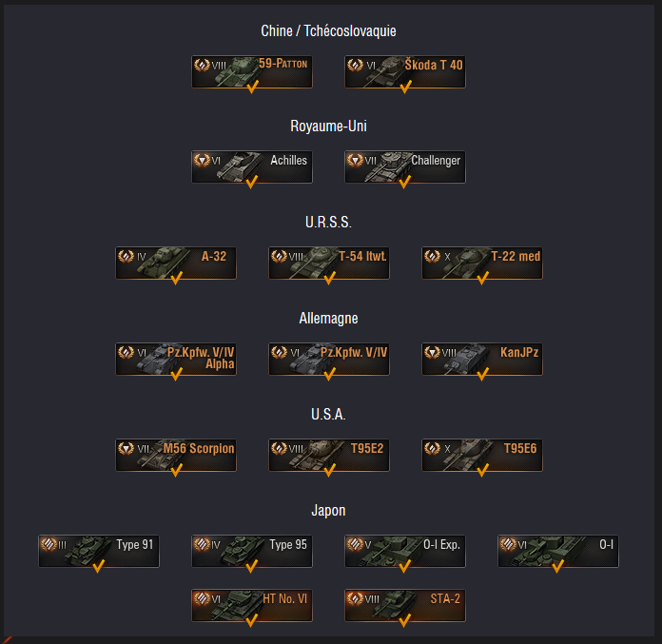Screen dimensions: 662x644
Task: Click the STA-2 medium tank class icon
Action: 355,598
